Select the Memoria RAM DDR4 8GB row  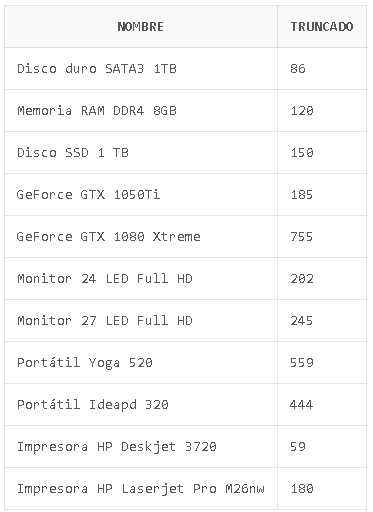point(186,111)
